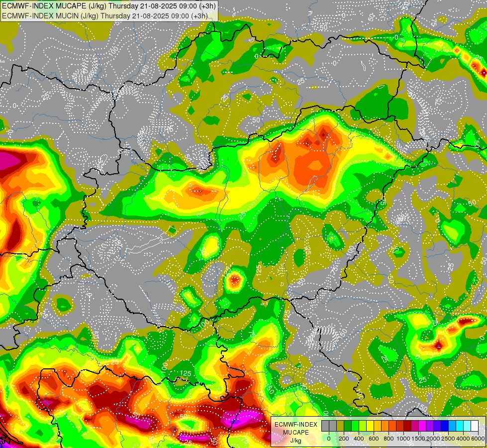Click the red legend swatch before 1000
The image size is (487, 448).
coord(400,426)
